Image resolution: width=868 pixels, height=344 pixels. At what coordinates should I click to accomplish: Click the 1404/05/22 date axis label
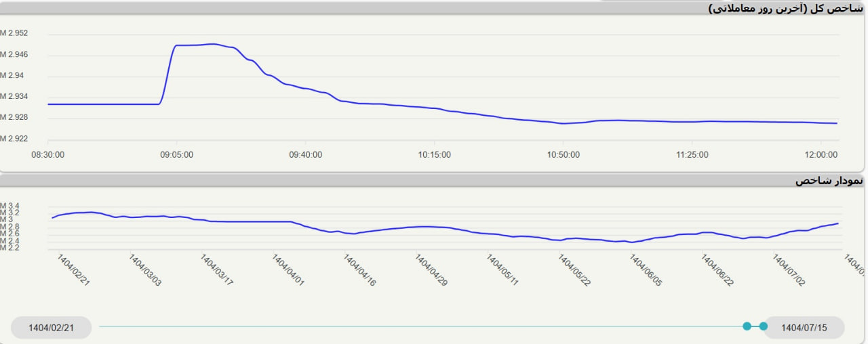pos(574,271)
